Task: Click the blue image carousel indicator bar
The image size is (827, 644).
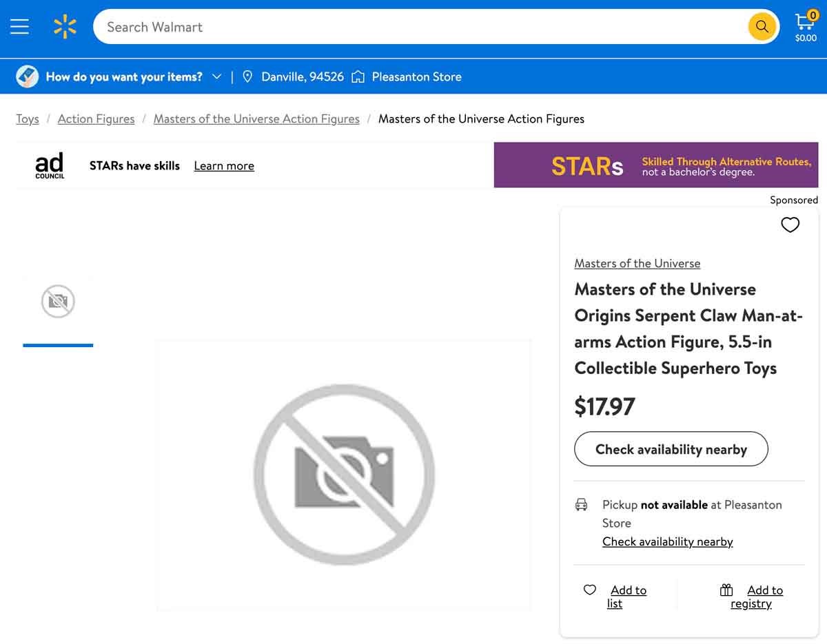Action: tap(58, 345)
